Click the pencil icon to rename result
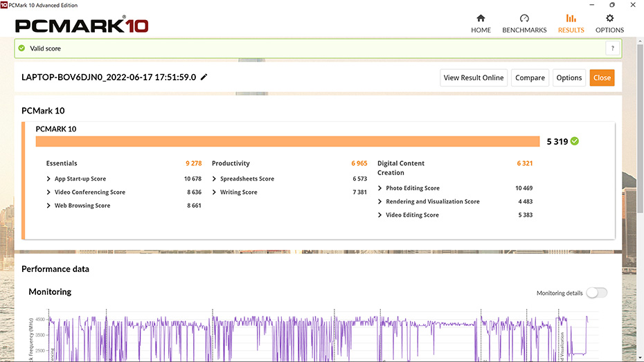Viewport: 644px width, 362px height. click(204, 78)
